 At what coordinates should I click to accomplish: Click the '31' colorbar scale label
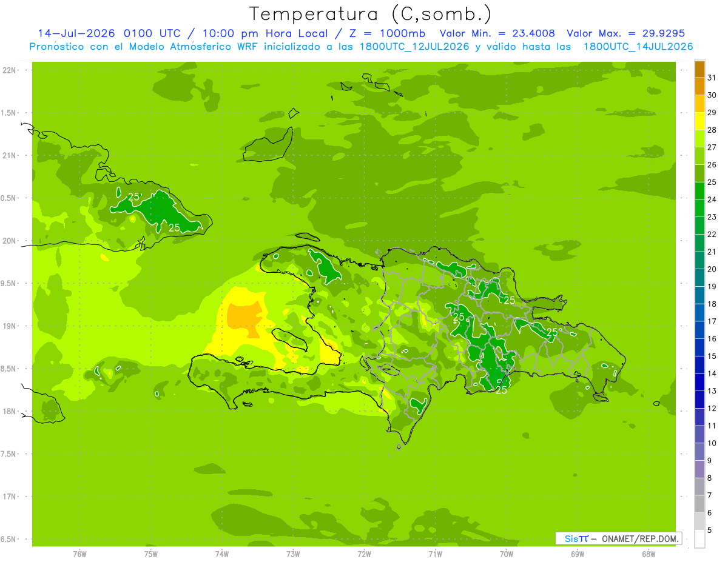pyautogui.click(x=712, y=78)
